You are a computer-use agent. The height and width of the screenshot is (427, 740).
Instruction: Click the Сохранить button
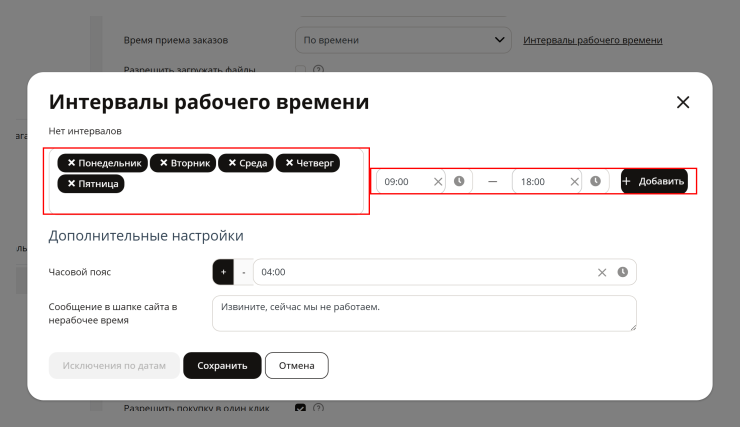coord(222,366)
